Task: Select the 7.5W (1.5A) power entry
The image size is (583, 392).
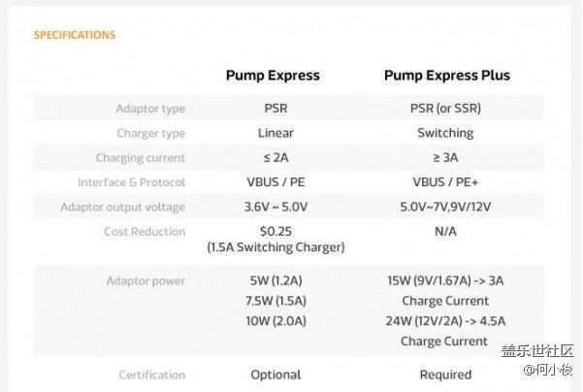Action: (x=275, y=301)
